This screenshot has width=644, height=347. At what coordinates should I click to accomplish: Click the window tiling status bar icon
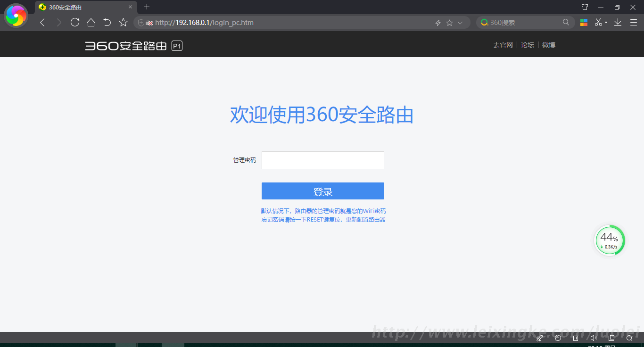(x=611, y=338)
